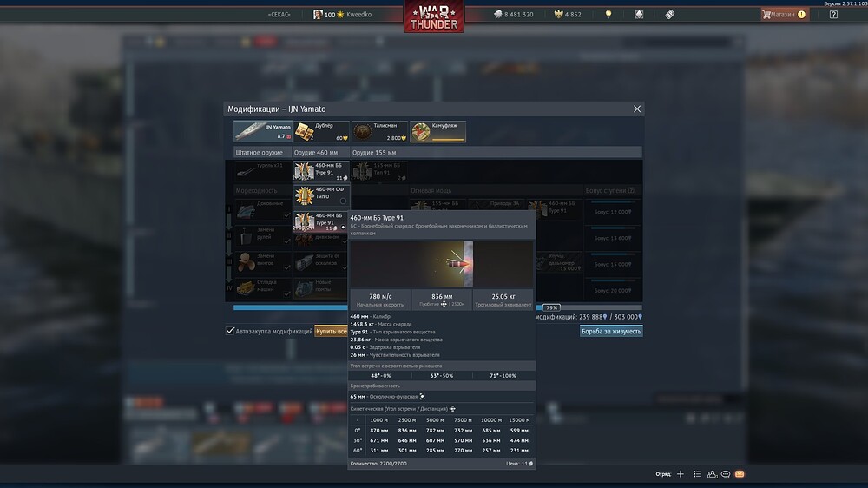The width and height of the screenshot is (868, 488).
Task: Click the Бонус: 12 000 tier bonus
Action: pyautogui.click(x=612, y=212)
